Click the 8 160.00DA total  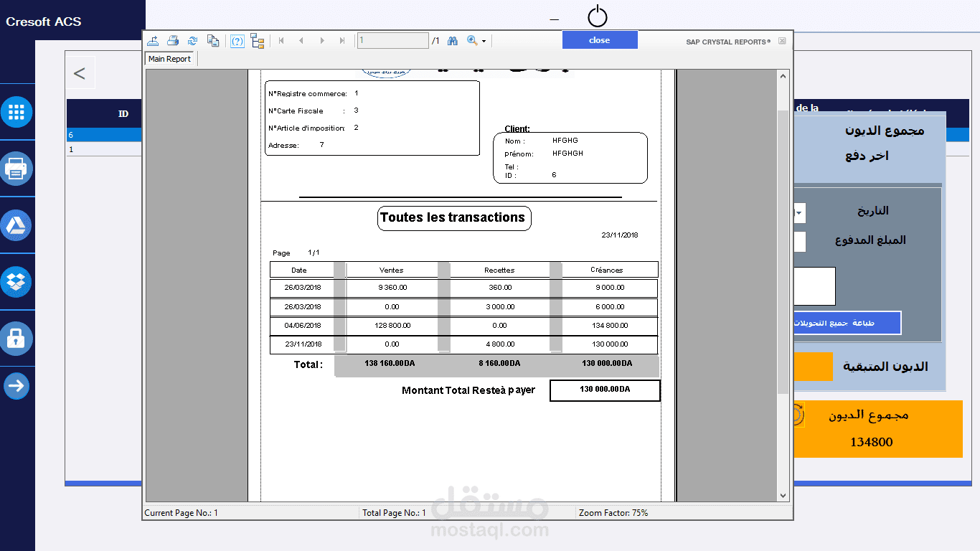click(x=499, y=363)
